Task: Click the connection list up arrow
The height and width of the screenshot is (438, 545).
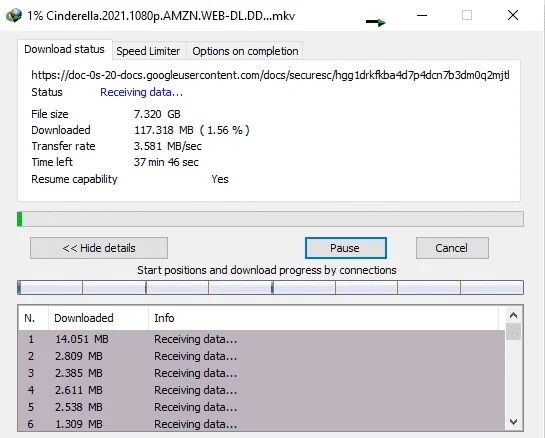Action: [513, 315]
